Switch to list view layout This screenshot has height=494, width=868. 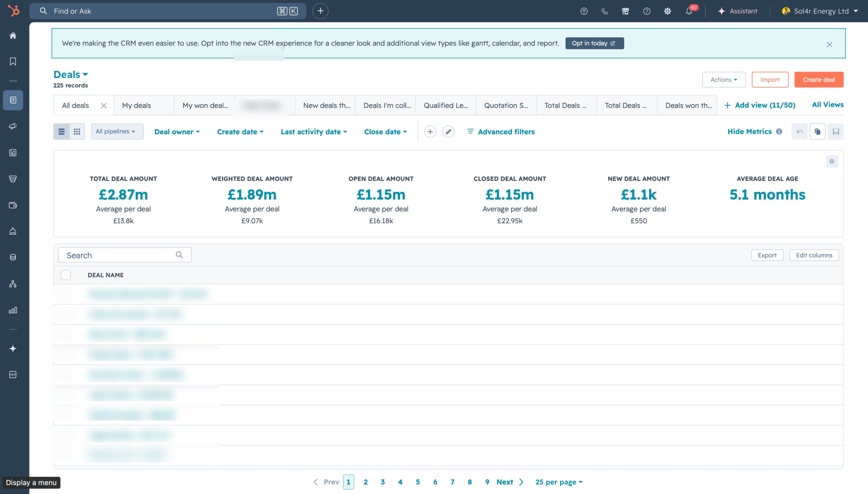tap(61, 131)
